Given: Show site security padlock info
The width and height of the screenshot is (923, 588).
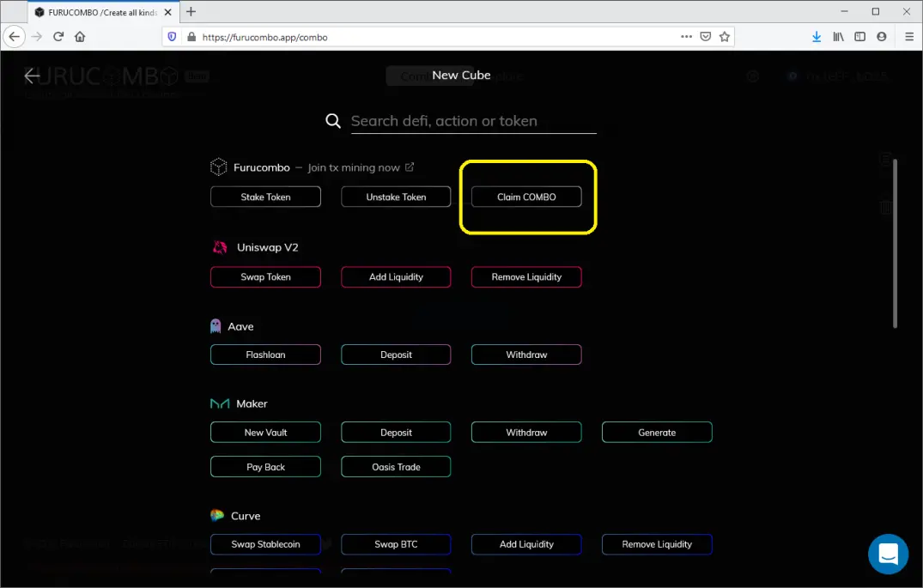Looking at the screenshot, I should [x=191, y=37].
